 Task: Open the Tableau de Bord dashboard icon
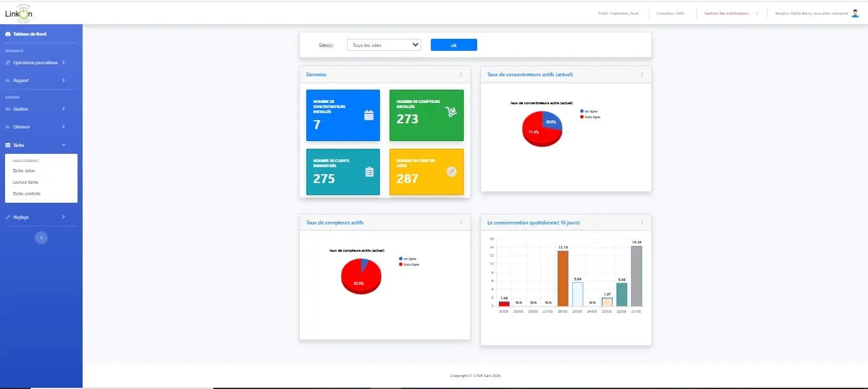[x=8, y=34]
